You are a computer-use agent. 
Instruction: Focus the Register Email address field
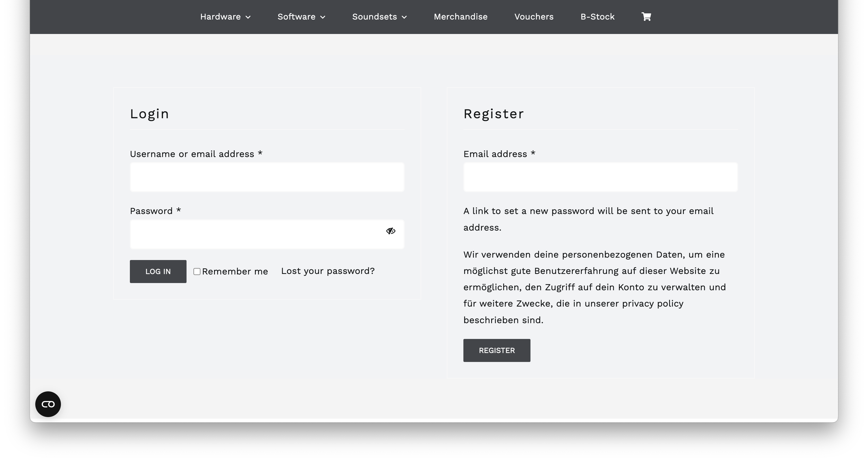[x=600, y=177]
